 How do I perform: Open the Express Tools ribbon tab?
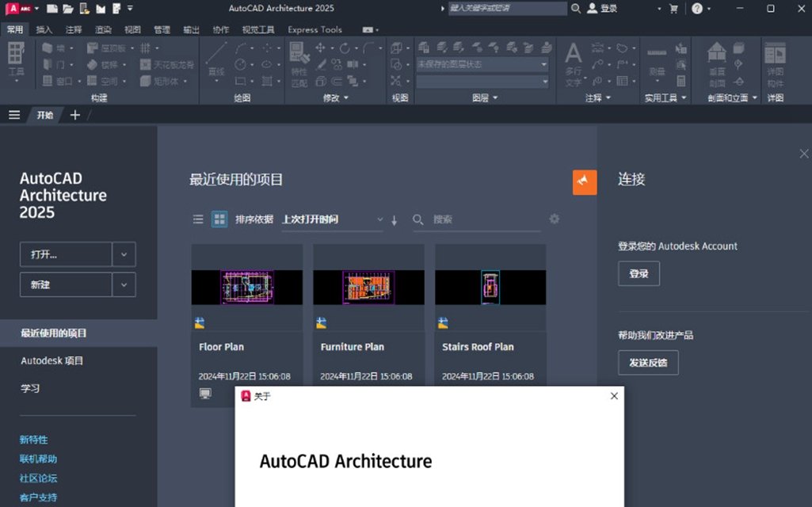pyautogui.click(x=315, y=29)
